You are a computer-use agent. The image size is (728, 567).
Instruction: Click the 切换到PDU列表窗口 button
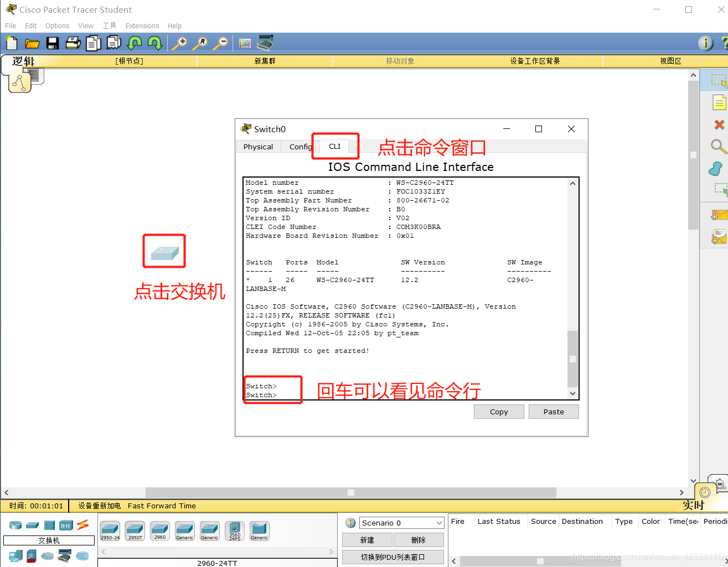click(393, 557)
